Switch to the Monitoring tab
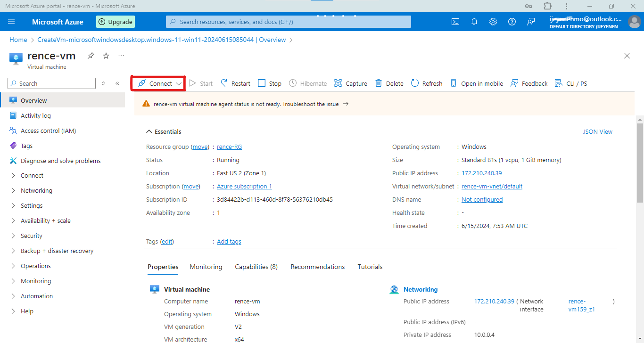The width and height of the screenshot is (644, 343). click(x=206, y=267)
